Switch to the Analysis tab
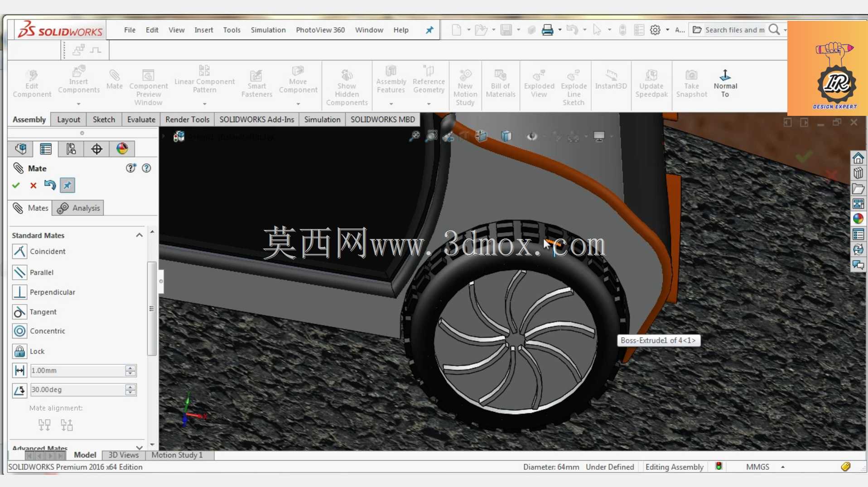 (x=78, y=208)
